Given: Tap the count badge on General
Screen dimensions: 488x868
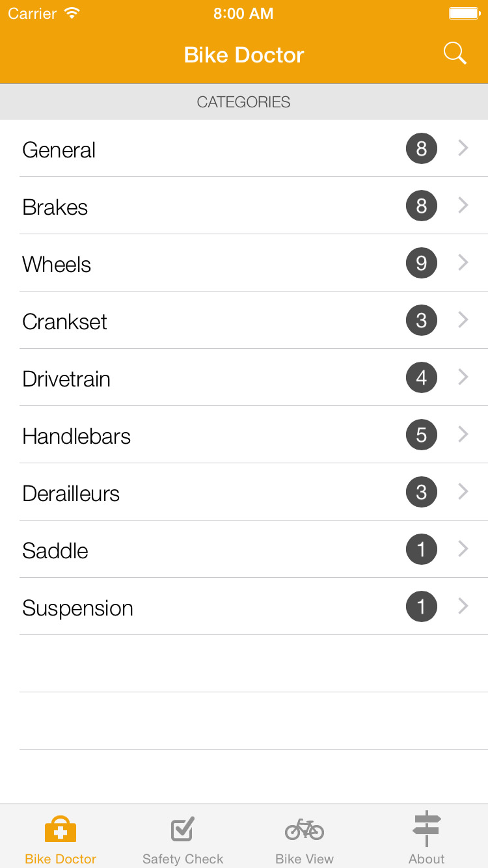Looking at the screenshot, I should pos(422,149).
